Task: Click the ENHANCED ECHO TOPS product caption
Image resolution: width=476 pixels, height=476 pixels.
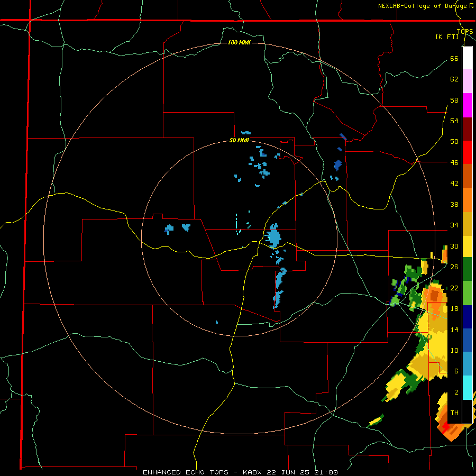Action: pos(186,472)
